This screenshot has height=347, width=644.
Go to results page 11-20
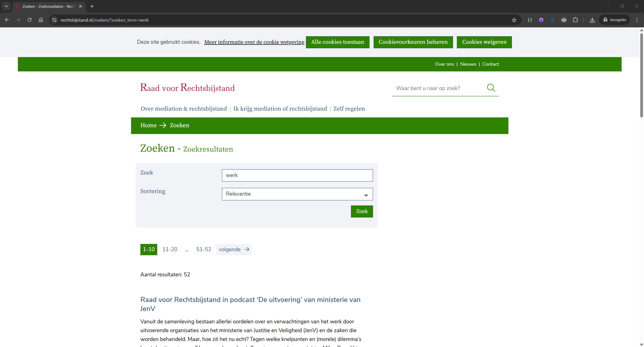click(x=170, y=249)
